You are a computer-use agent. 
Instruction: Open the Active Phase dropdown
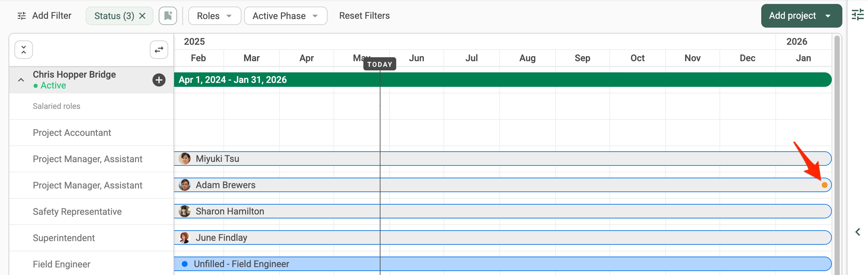pyautogui.click(x=286, y=16)
